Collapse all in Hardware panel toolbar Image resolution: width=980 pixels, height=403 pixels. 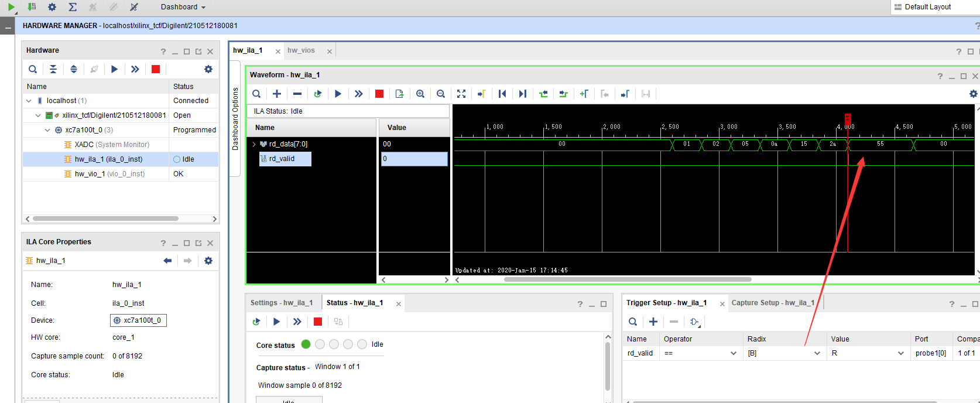tap(53, 69)
